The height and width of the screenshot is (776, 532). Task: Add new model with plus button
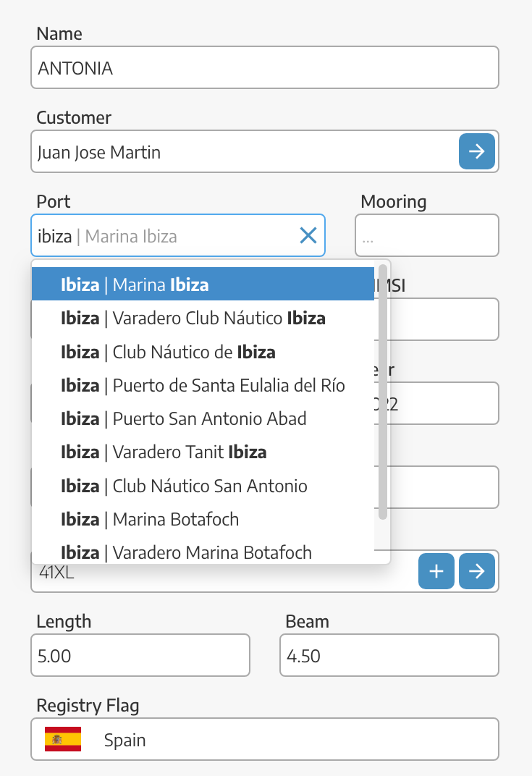pyautogui.click(x=436, y=571)
